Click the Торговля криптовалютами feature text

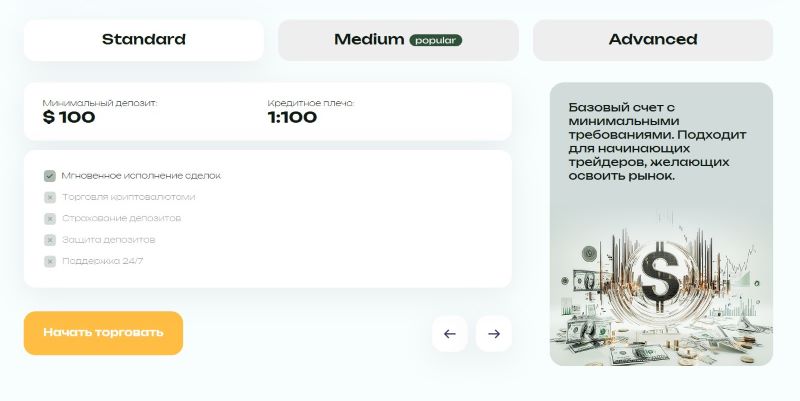pos(129,197)
